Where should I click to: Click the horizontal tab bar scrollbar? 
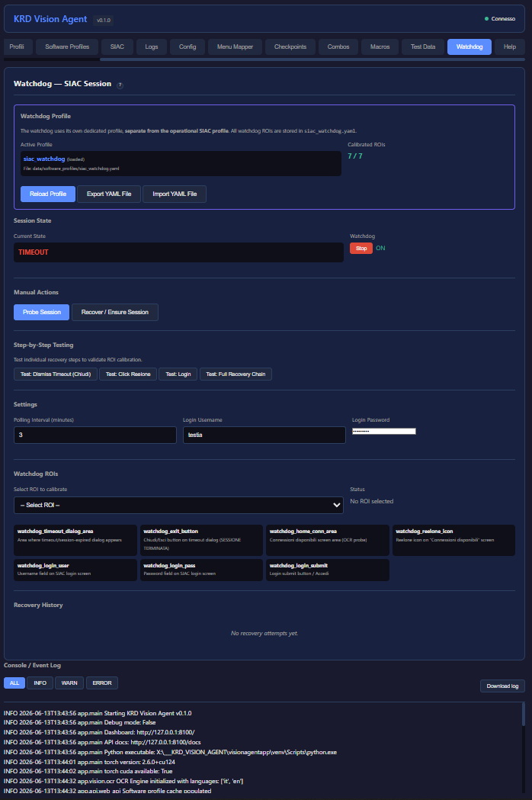point(312,59)
